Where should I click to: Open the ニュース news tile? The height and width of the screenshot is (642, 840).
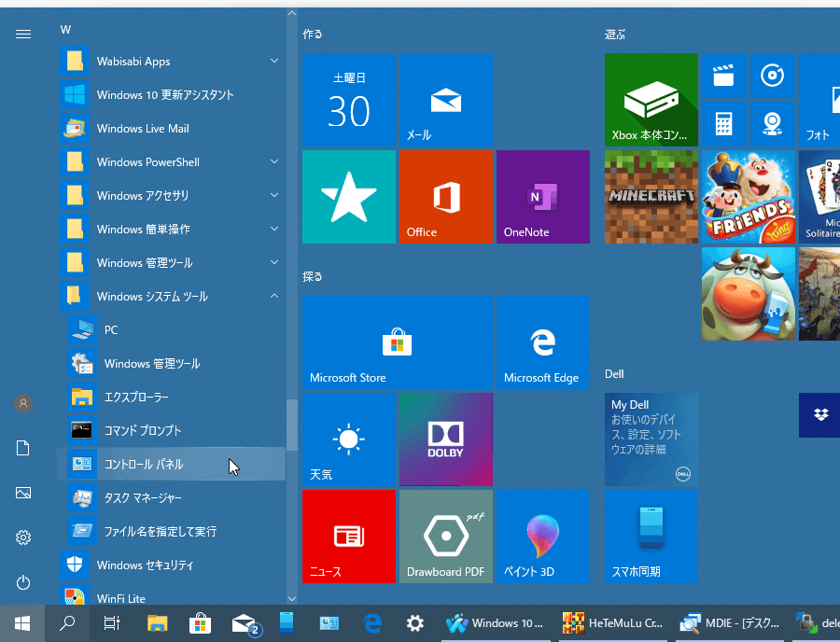tap(349, 536)
